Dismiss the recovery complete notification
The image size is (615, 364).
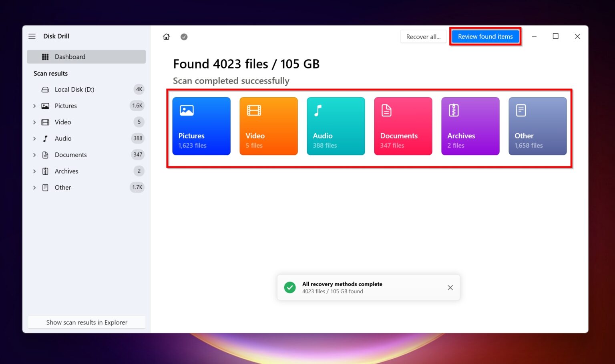[x=450, y=287]
